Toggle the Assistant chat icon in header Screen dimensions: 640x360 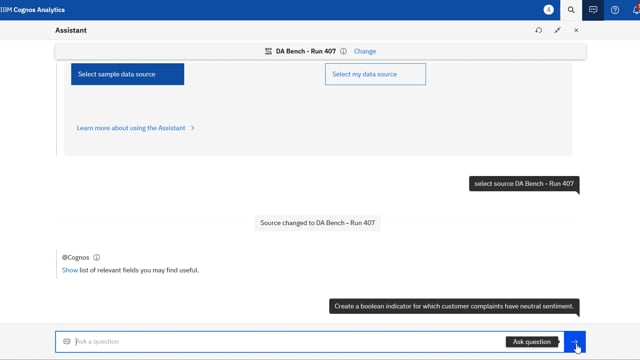pyautogui.click(x=593, y=10)
